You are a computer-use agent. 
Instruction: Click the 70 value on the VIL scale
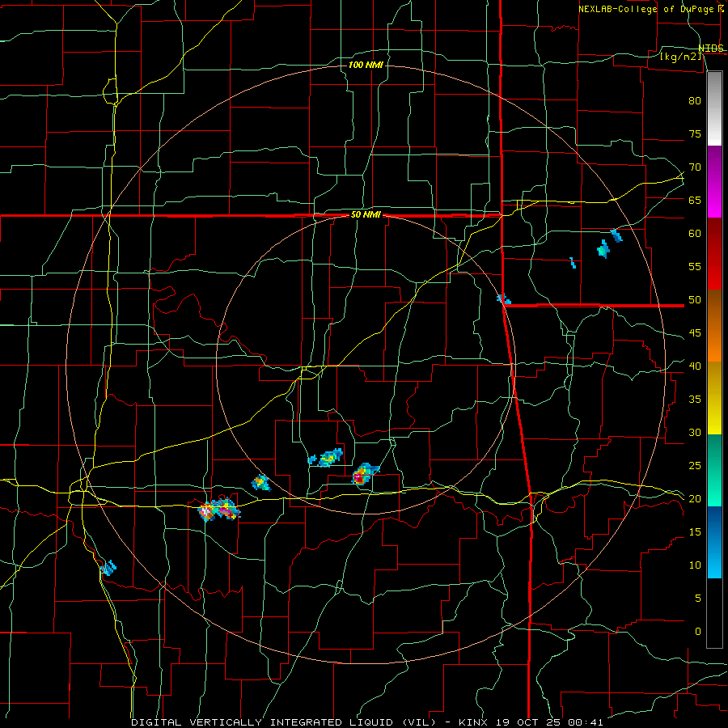[x=695, y=167]
